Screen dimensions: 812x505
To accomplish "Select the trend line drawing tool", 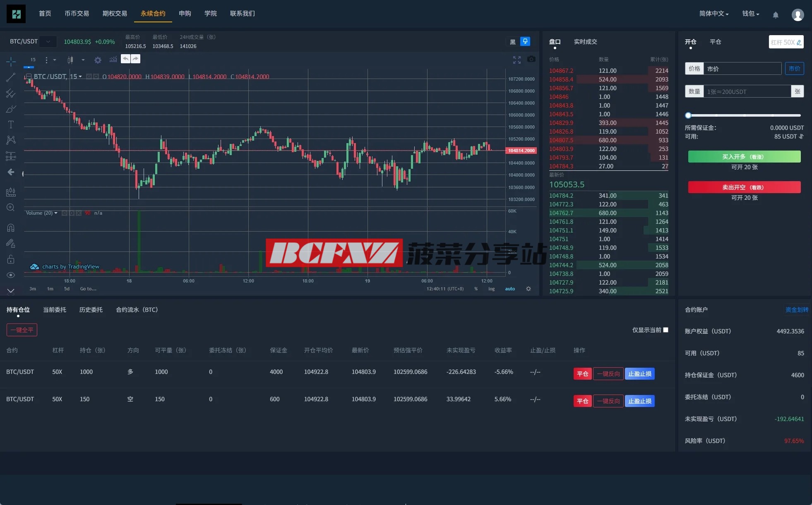I will [11, 77].
